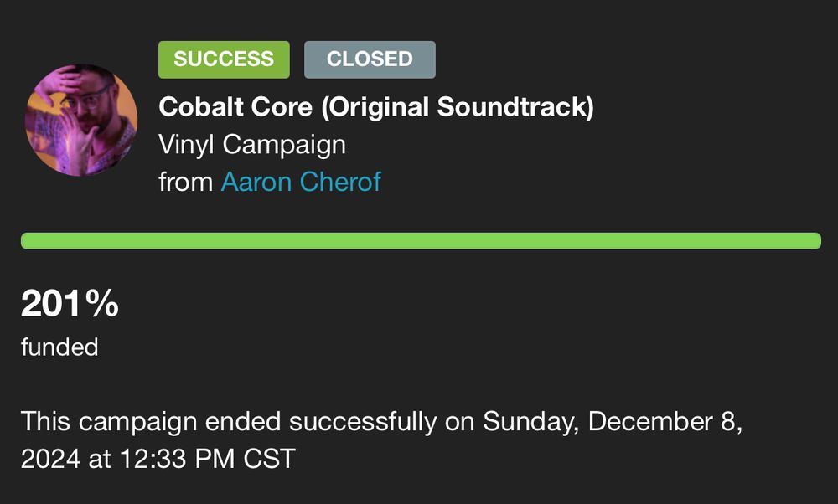Click the words 'Original Soundtrack' in the title

[458, 107]
